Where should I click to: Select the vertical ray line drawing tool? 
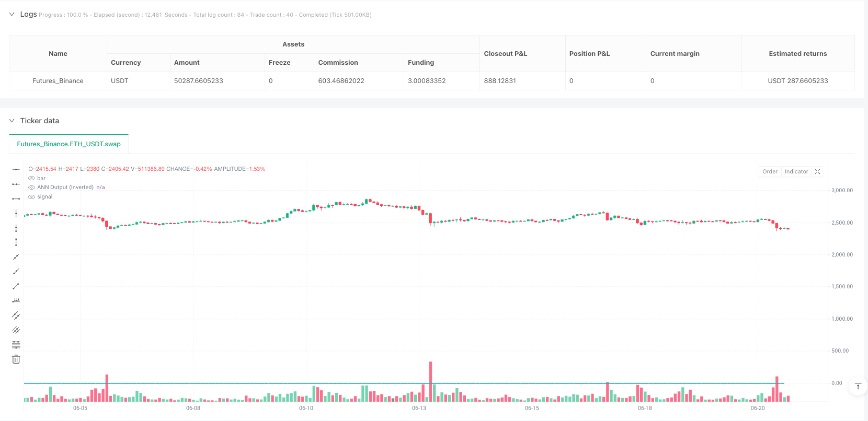pyautogui.click(x=16, y=228)
